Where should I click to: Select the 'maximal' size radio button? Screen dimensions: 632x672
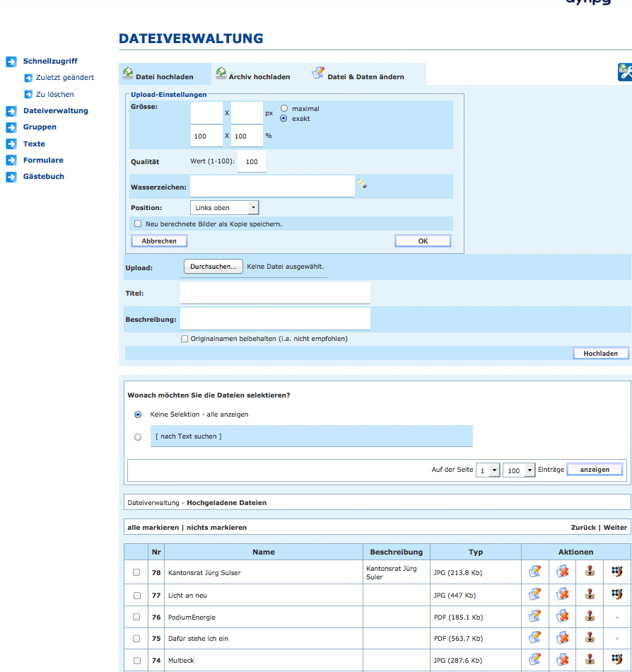[284, 109]
